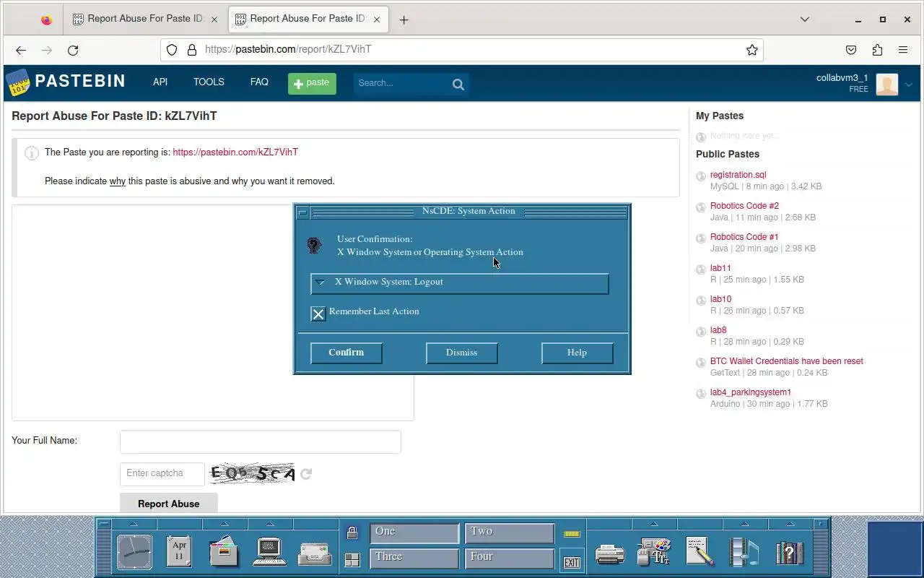Reload the page in Firefox

73,50
